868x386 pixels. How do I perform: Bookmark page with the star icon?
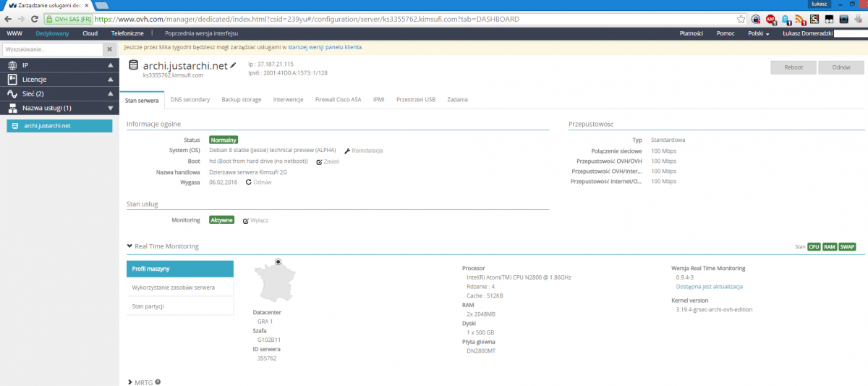pyautogui.click(x=741, y=20)
